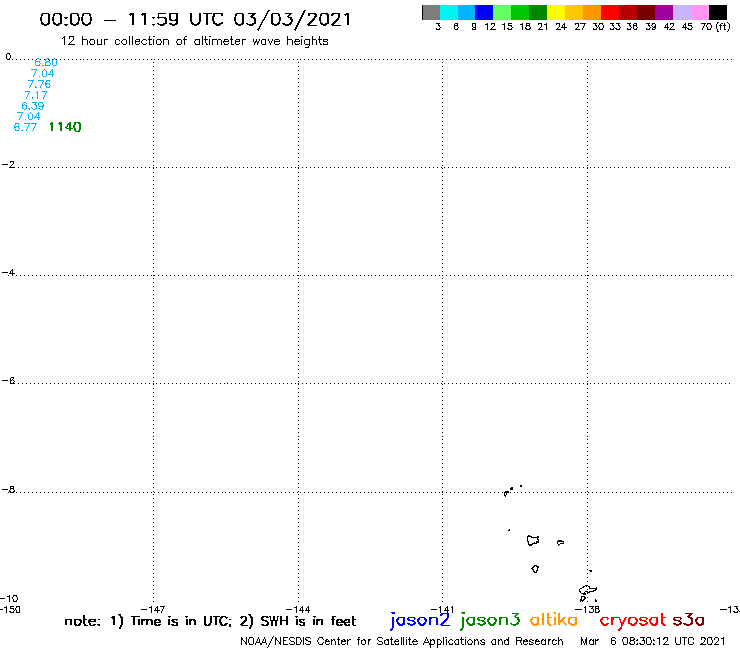The height and width of the screenshot is (650, 740).
Task: Click the lavender swatch in the legend
Action: click(x=681, y=12)
